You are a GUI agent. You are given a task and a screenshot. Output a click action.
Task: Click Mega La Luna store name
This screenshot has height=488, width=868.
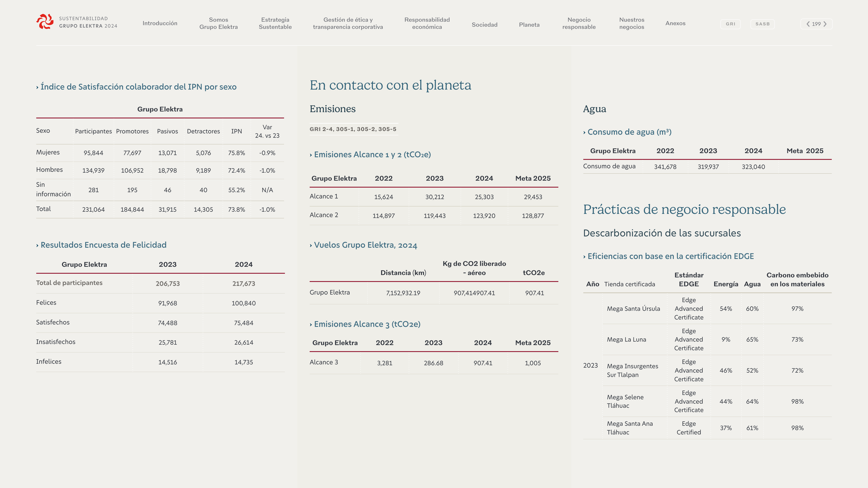pyautogui.click(x=626, y=339)
